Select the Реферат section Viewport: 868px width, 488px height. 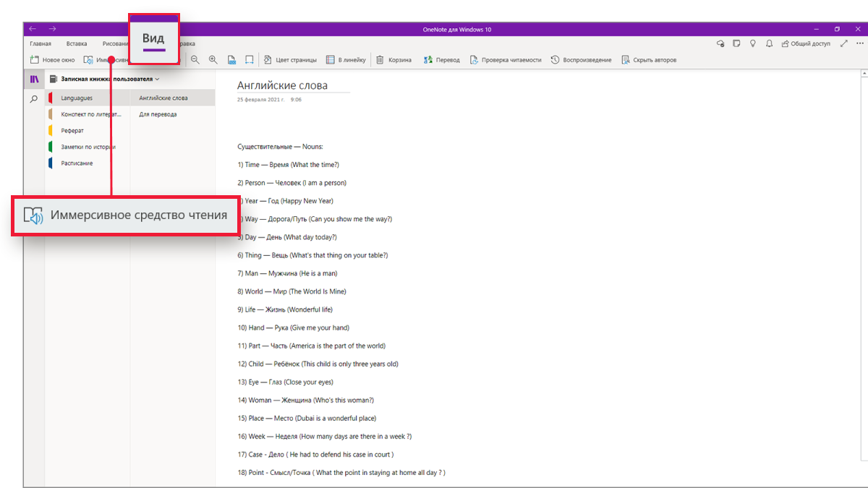point(88,131)
